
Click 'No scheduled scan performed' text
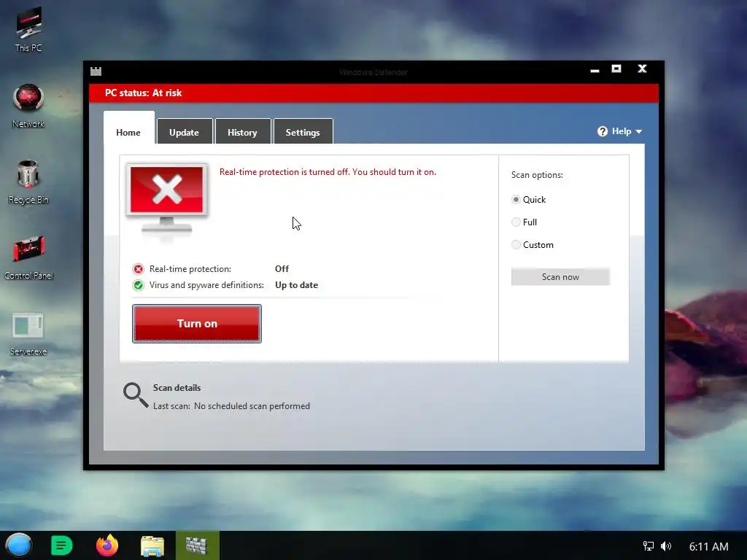[x=252, y=406]
